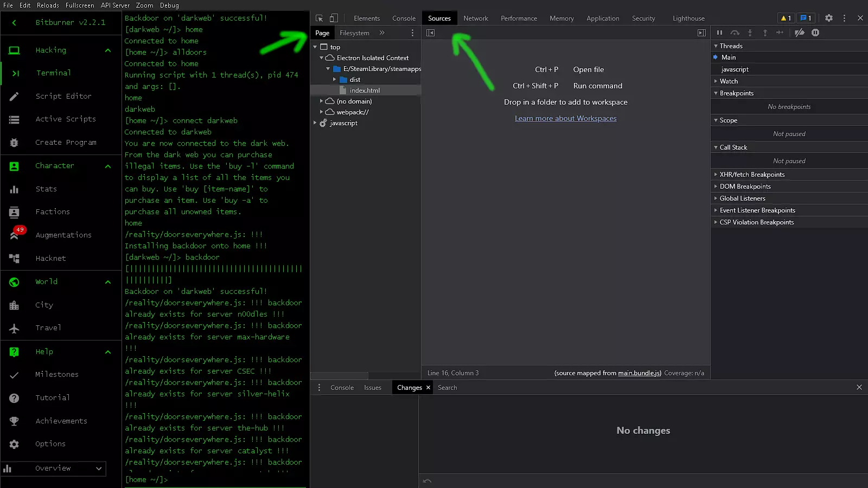
Task: Hide the navigator sidebar icon
Action: pyautogui.click(x=430, y=33)
